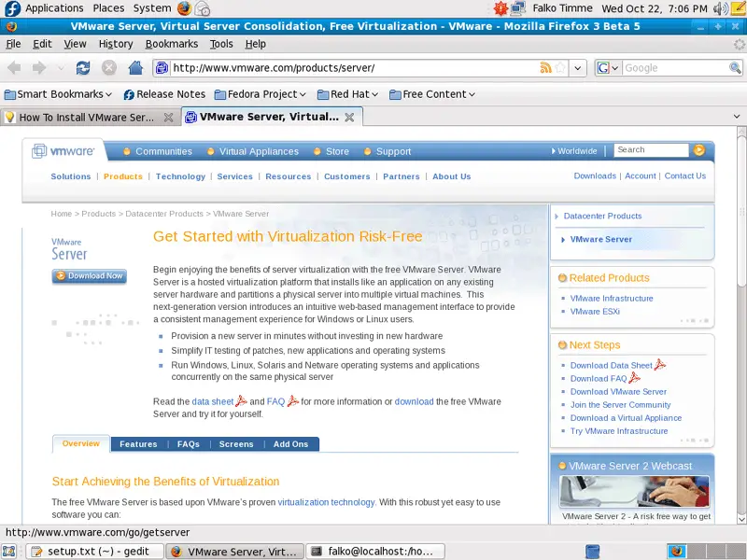Close the VMware Server, Virtual tab
This screenshot has height=560, width=747.
[349, 118]
